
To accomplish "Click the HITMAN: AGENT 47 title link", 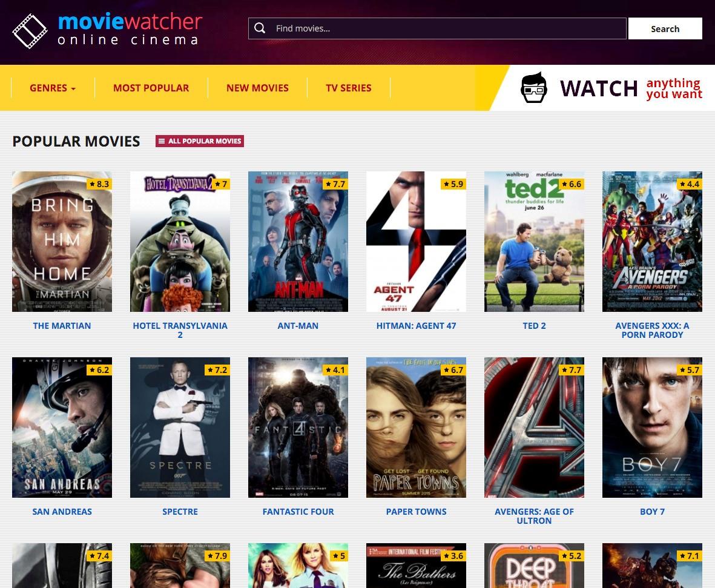I will 417,326.
